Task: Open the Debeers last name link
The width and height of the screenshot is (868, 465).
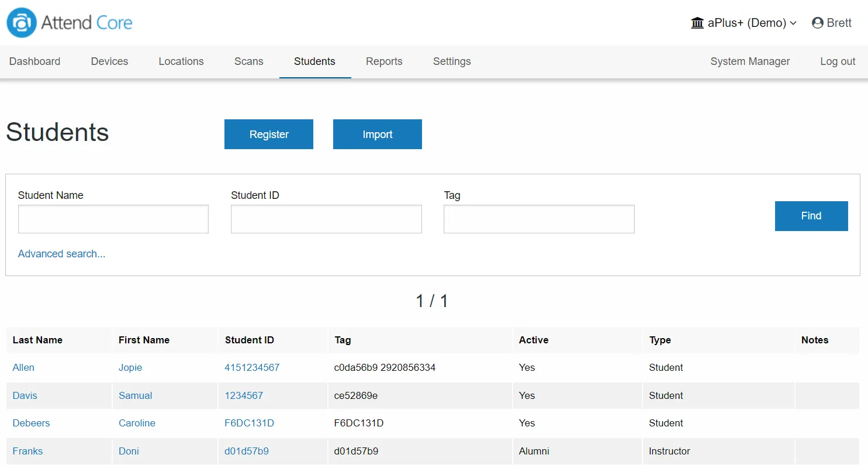Action: tap(32, 423)
